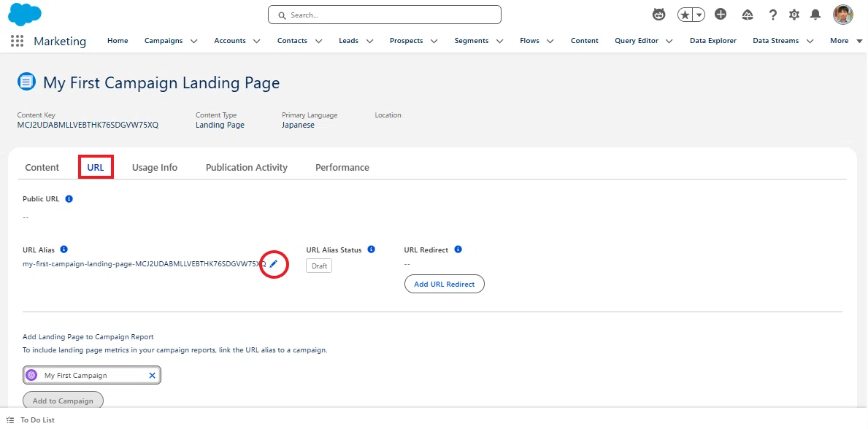Viewport: 868px width, 429px height.
Task: Expand the Flows dropdown chevron
Action: pyautogui.click(x=550, y=41)
